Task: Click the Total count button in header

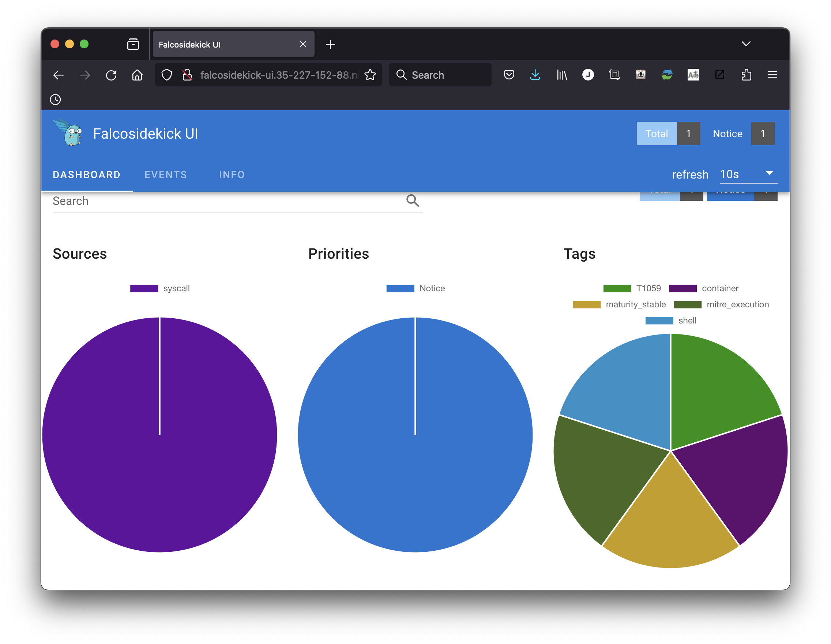Action: pyautogui.click(x=669, y=134)
